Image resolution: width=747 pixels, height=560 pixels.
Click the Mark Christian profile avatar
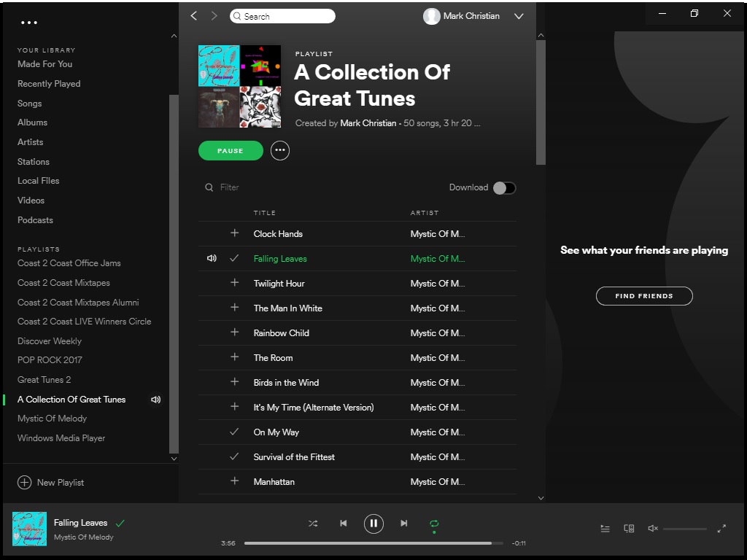[x=432, y=16]
